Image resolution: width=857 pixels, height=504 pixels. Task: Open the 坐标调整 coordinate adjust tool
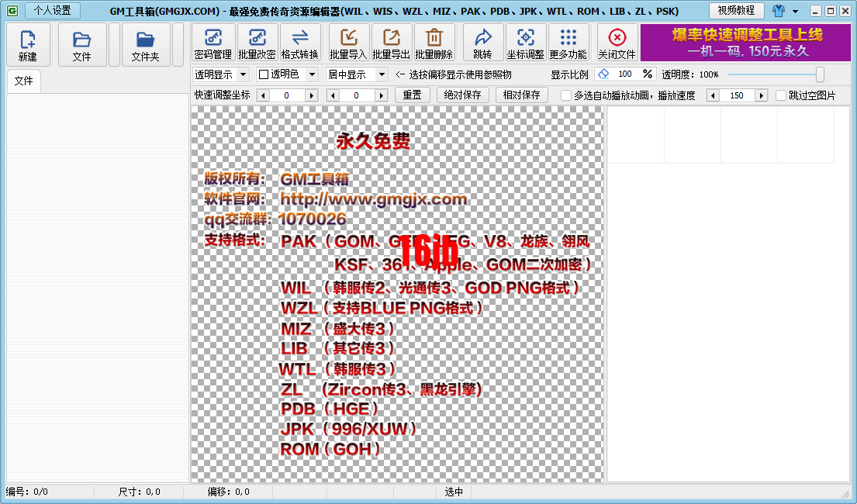tap(525, 43)
